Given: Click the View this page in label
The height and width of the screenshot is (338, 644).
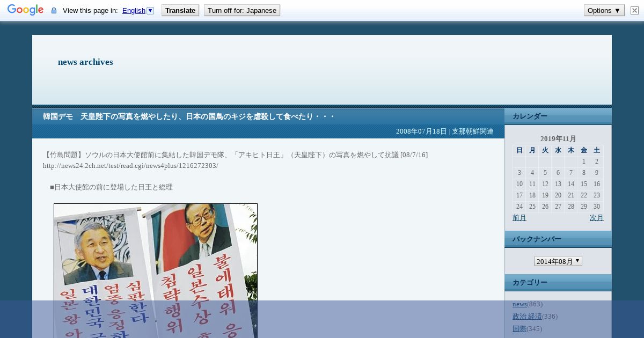Looking at the screenshot, I should pos(90,11).
